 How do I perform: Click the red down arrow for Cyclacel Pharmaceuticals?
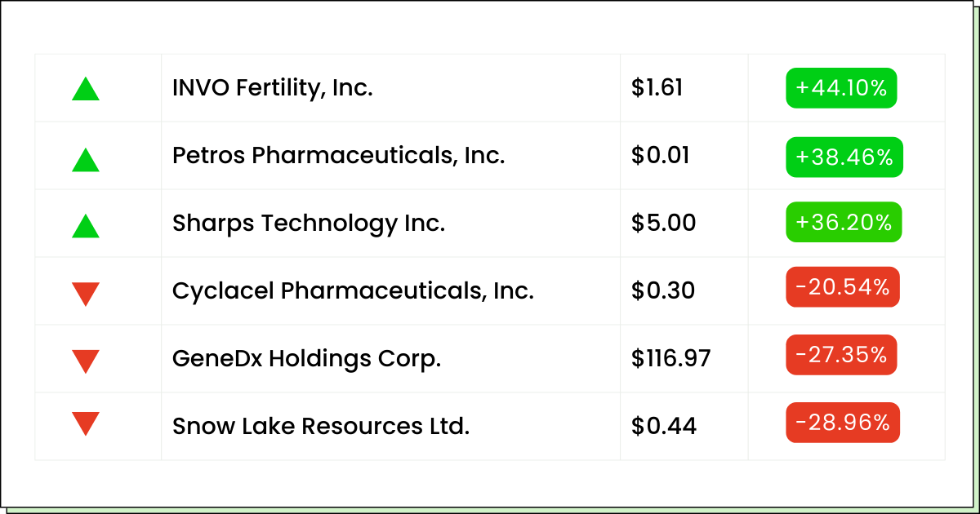(86, 294)
